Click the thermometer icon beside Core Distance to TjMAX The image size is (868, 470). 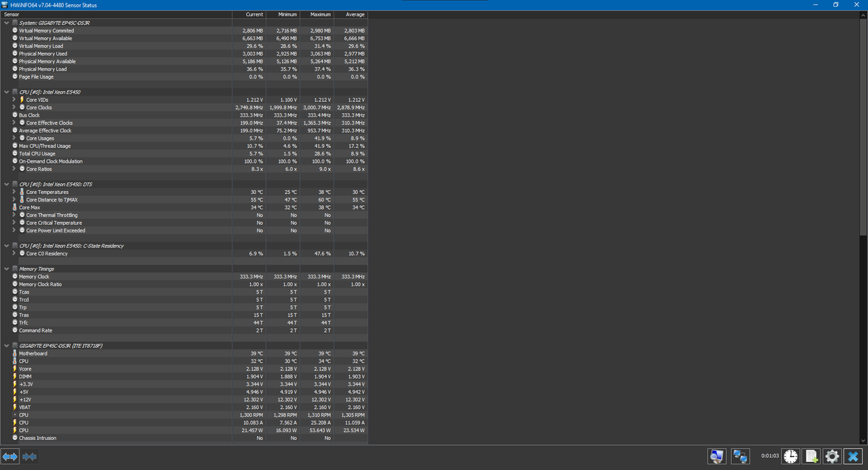click(x=22, y=199)
